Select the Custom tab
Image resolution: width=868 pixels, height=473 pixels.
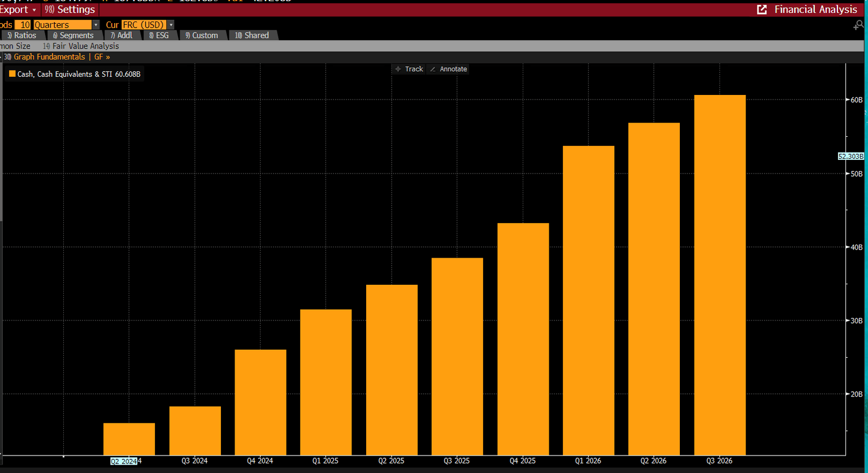coord(202,35)
